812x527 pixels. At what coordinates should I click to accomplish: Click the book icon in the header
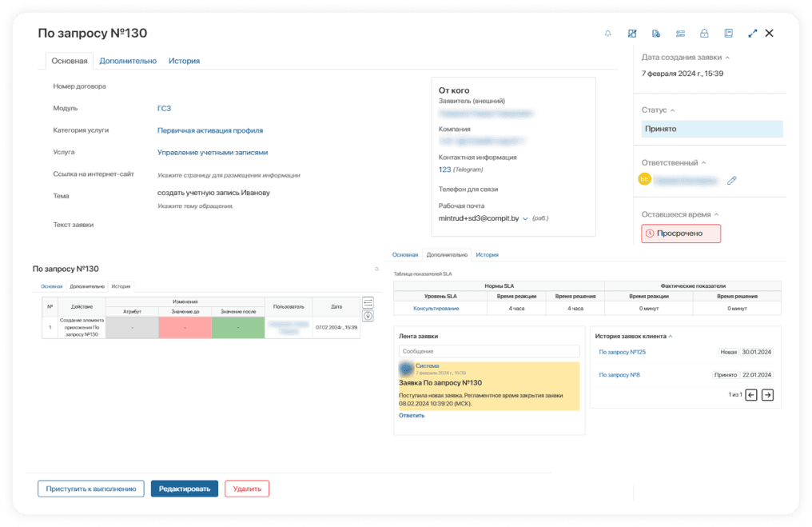point(729,34)
